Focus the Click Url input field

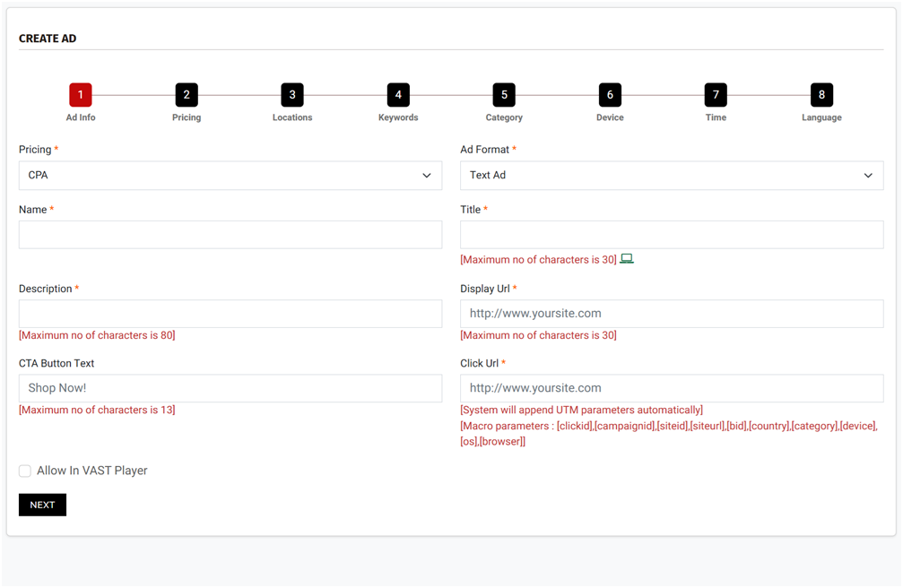672,388
